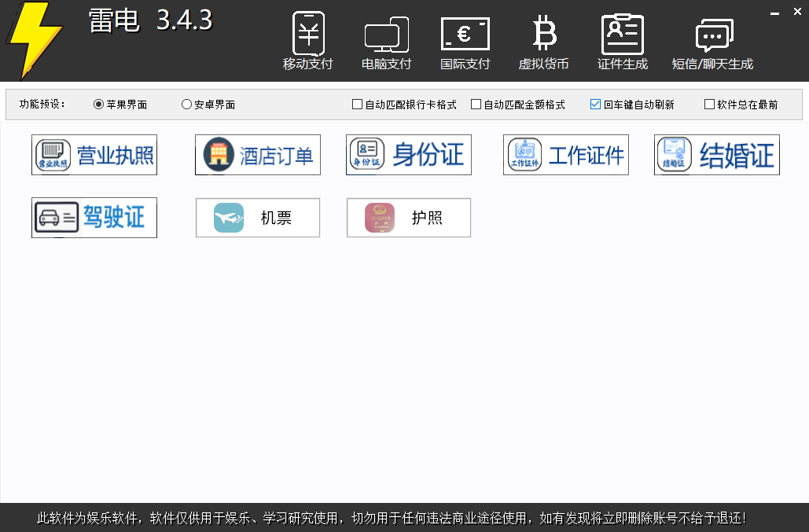Choose the 驾驶证 car icon tile
The image size is (809, 532).
[x=94, y=218]
